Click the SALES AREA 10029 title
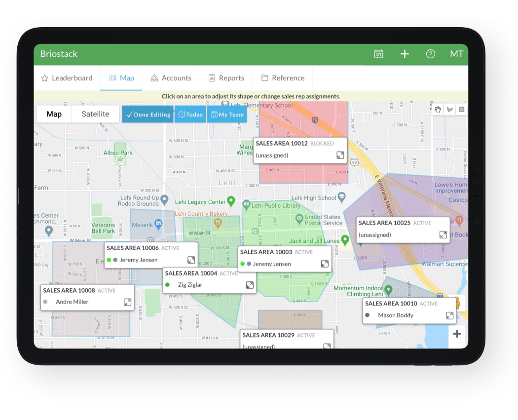The height and width of the screenshot is (420, 518). [268, 335]
